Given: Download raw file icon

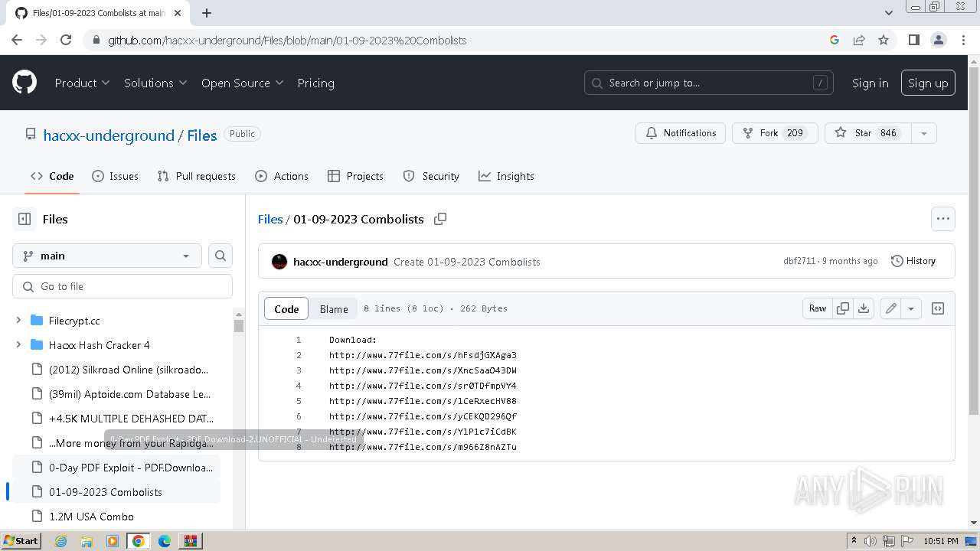Looking at the screenshot, I should [x=864, y=308].
